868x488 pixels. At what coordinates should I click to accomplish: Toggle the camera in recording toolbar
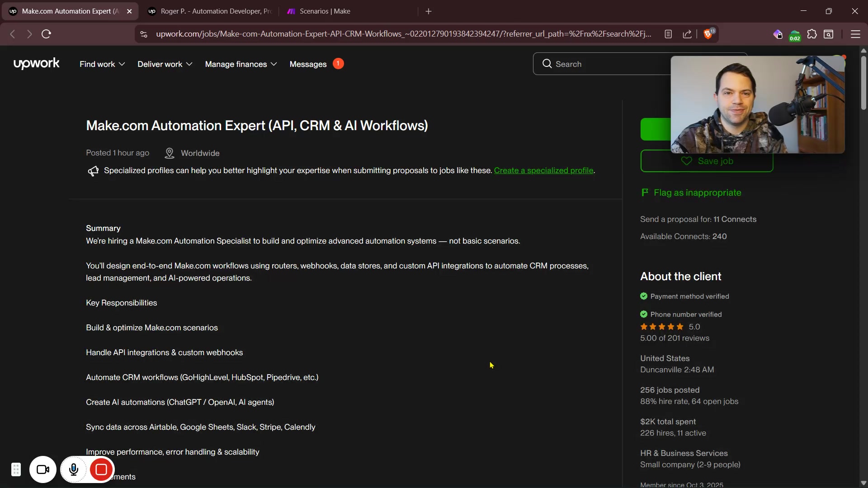(x=43, y=470)
